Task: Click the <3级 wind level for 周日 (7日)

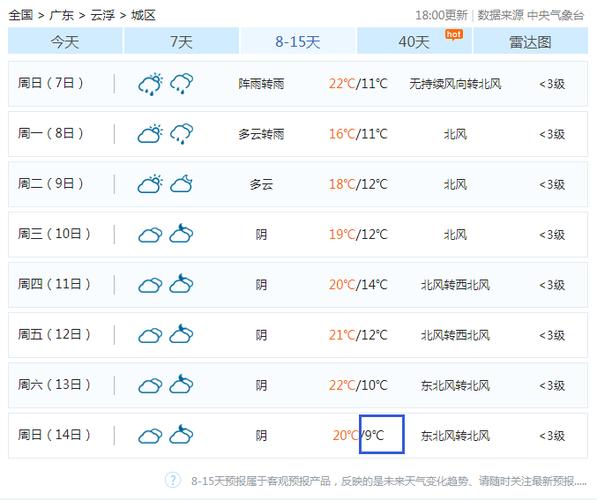Action: (552, 84)
